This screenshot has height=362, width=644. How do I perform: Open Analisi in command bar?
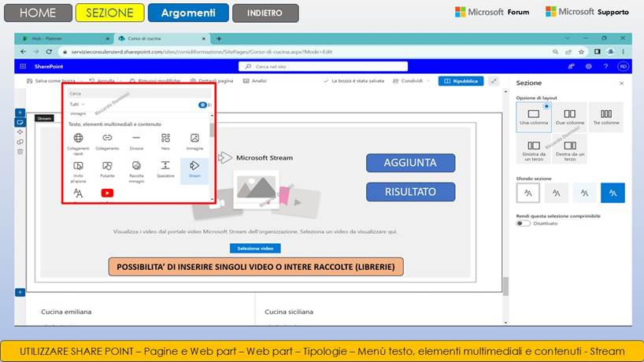[x=254, y=81]
